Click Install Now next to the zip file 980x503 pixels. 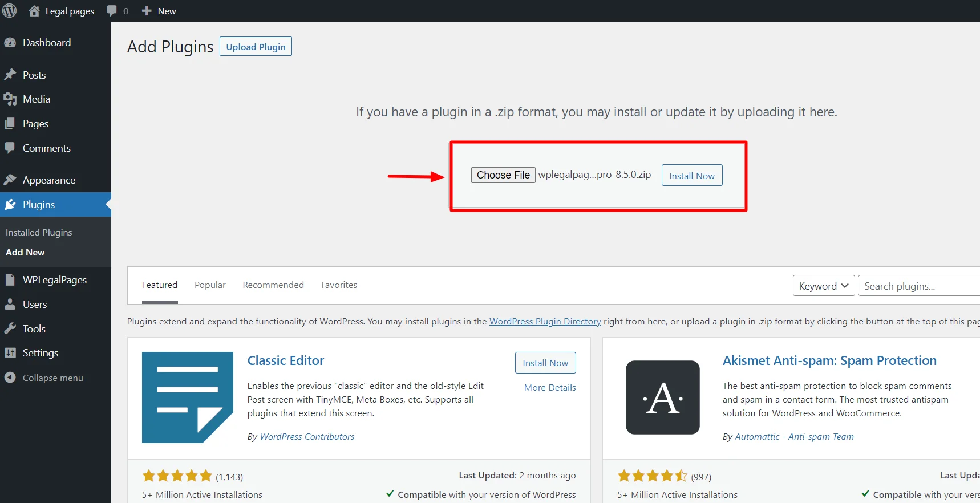click(692, 176)
